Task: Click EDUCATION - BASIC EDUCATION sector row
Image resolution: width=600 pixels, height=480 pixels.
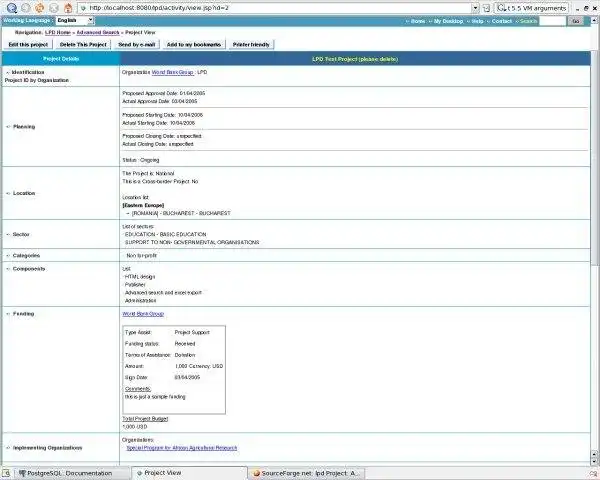Action: coord(165,234)
